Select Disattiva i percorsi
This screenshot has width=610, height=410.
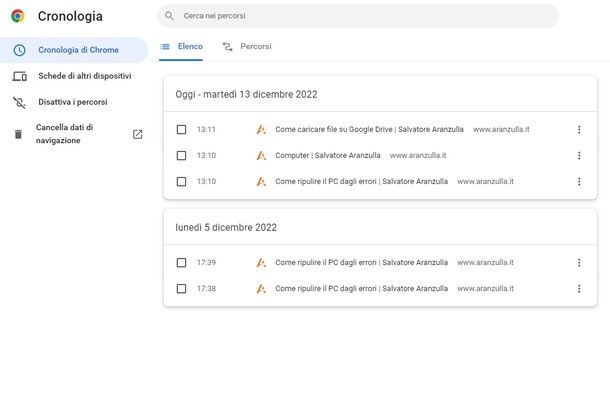point(73,102)
